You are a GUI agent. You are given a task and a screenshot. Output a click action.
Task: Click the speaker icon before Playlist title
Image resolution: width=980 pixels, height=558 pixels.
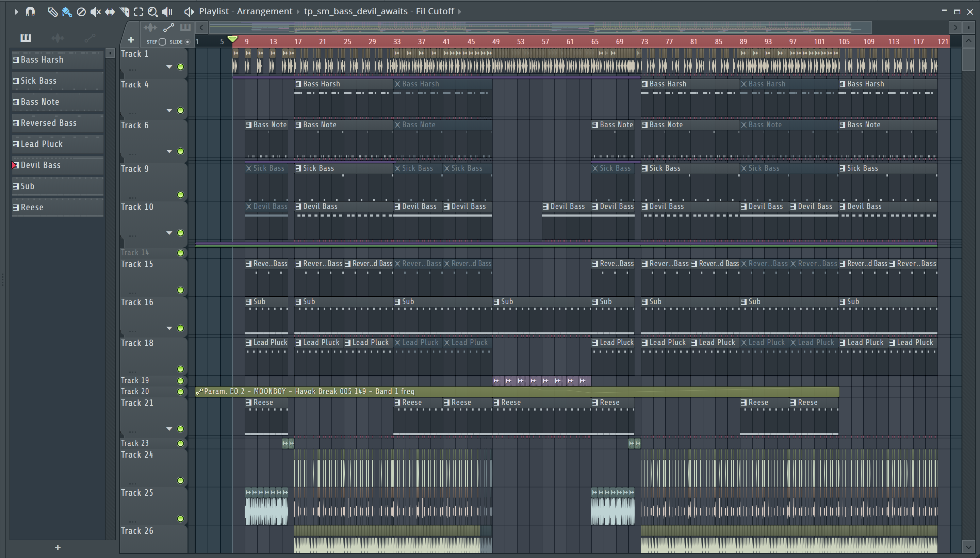tap(189, 12)
